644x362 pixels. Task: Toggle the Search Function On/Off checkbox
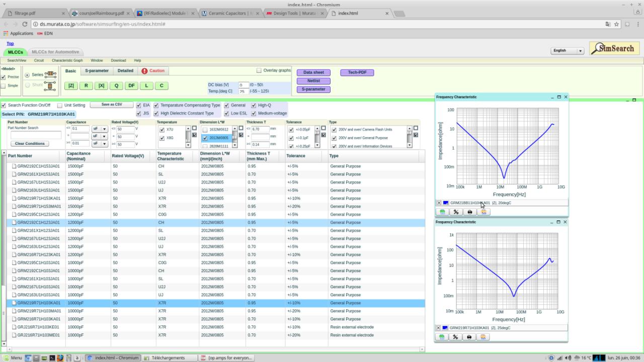pos(4,106)
